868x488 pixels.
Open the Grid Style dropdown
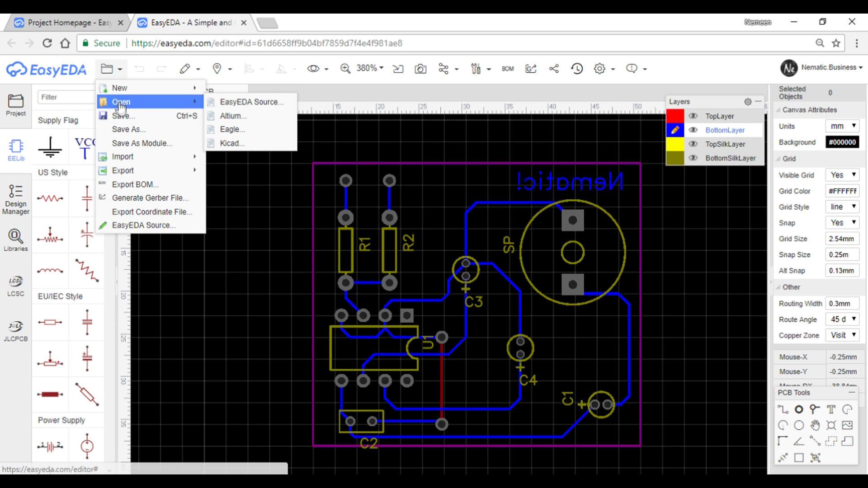click(842, 206)
